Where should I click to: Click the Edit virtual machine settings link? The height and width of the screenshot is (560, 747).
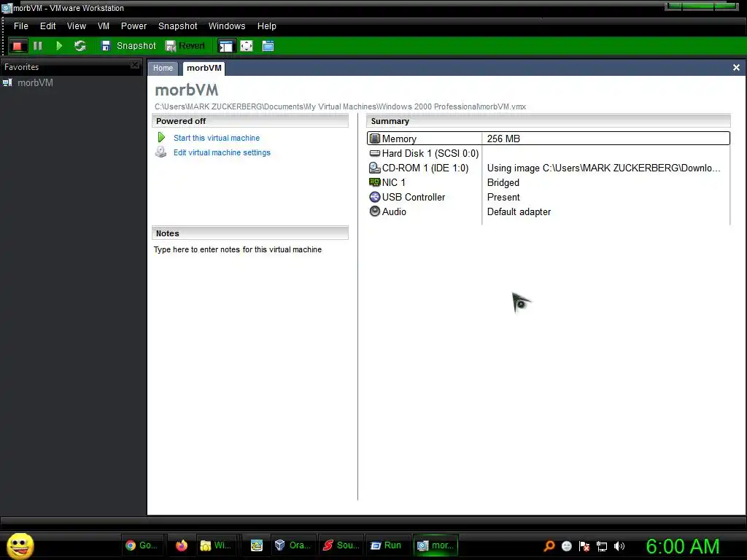(x=222, y=152)
